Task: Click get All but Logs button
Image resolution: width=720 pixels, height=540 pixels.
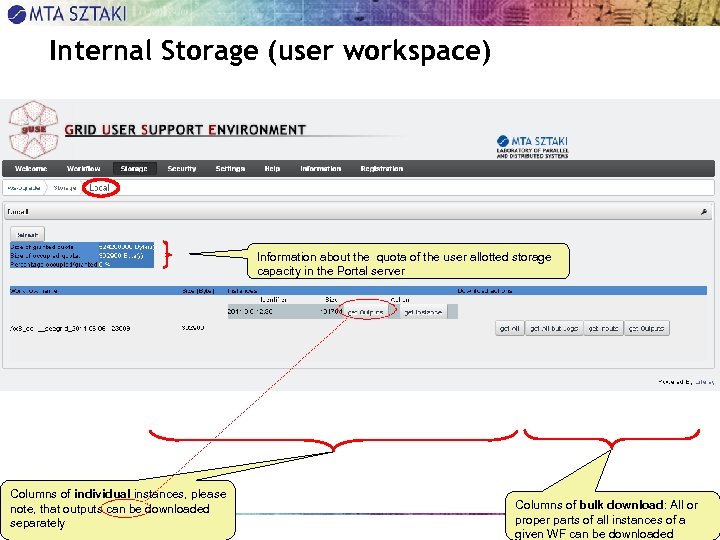Action: pos(554,328)
